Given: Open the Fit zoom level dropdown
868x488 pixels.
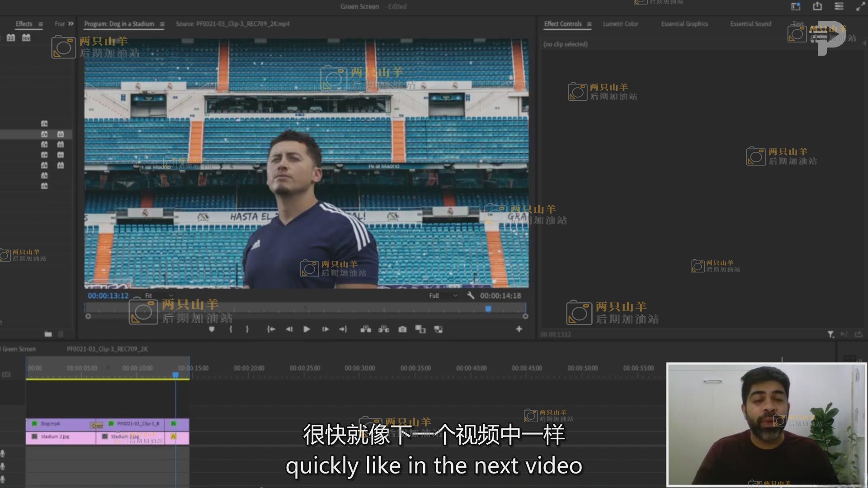Looking at the screenshot, I should click(159, 296).
